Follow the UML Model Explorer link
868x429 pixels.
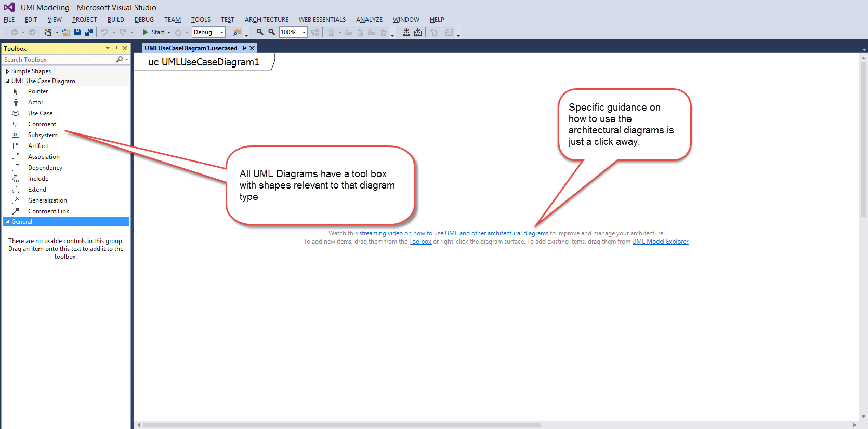[x=660, y=242]
